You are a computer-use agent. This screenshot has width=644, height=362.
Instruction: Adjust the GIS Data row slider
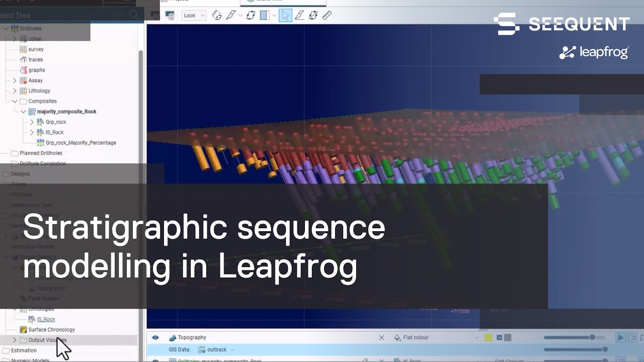(576, 349)
